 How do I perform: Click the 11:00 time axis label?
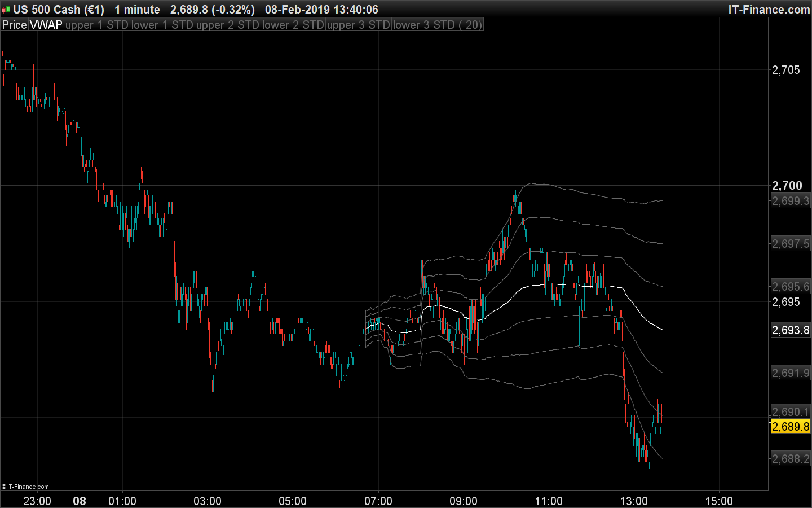point(549,501)
